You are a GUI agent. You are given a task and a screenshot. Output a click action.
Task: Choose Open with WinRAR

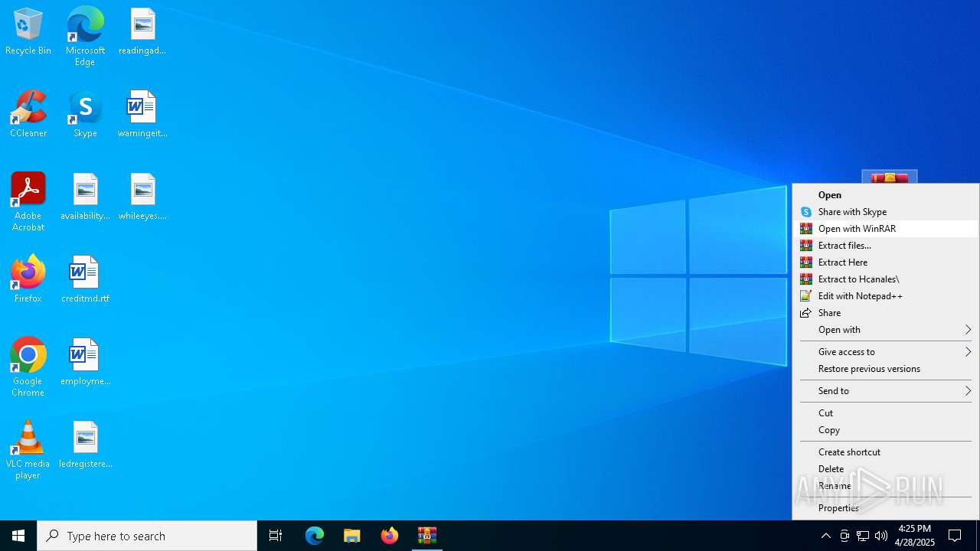pyautogui.click(x=886, y=229)
